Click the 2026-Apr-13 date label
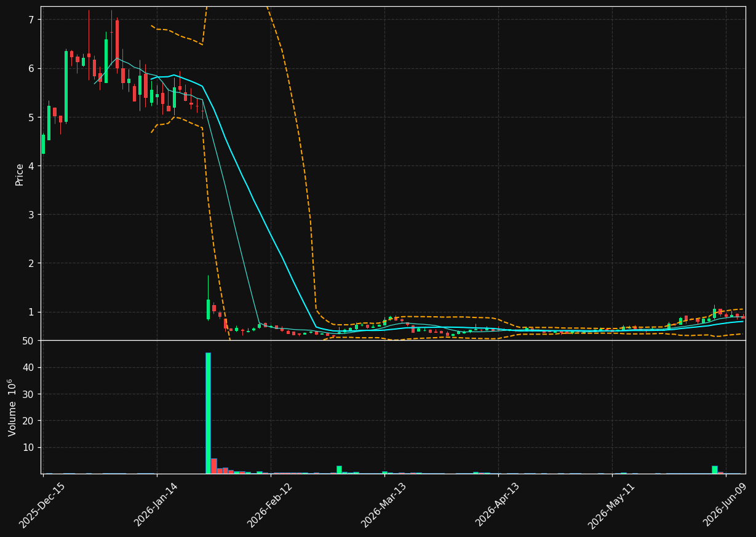 498,505
